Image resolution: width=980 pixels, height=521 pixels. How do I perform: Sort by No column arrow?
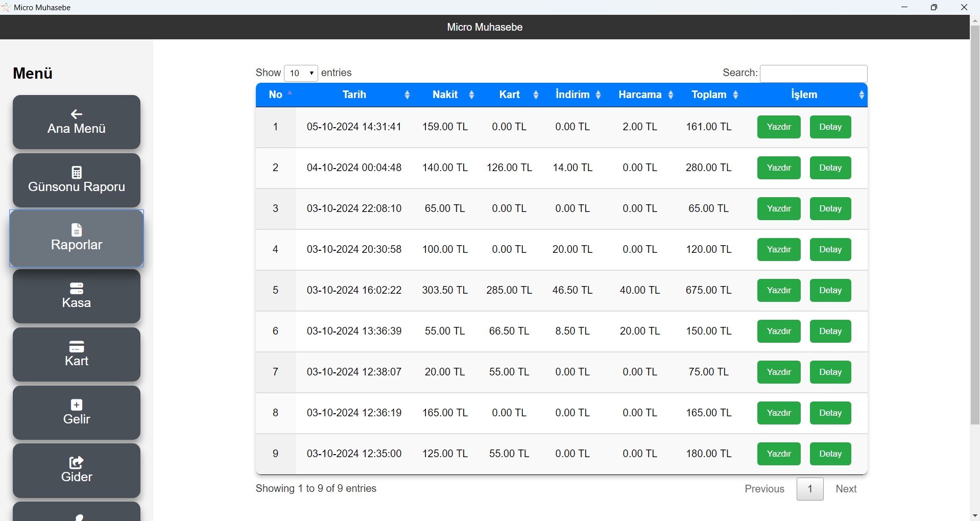290,93
